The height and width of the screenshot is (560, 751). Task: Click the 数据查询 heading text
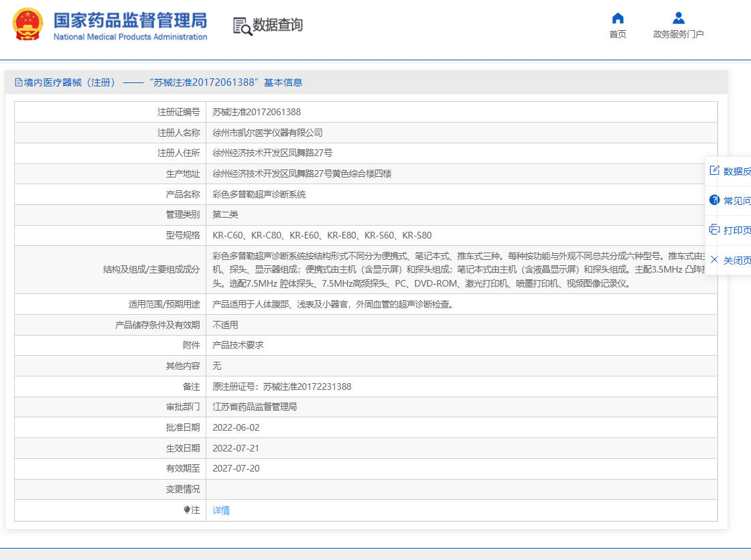pyautogui.click(x=277, y=25)
